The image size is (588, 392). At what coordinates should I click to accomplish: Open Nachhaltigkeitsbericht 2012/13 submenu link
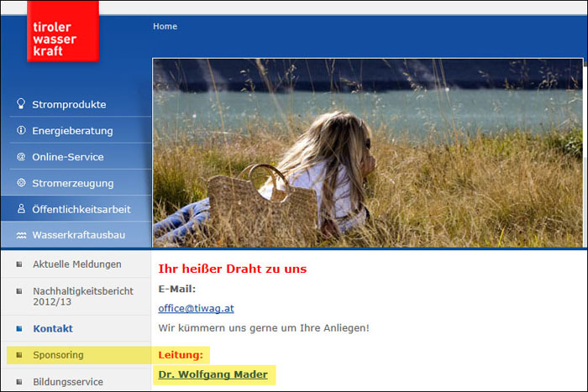[83, 296]
